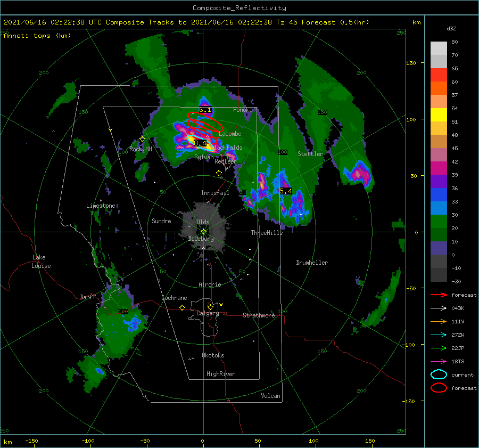Image resolution: width=479 pixels, height=448 pixels.
Task: Click the Drumheller city label
Action: (x=312, y=263)
